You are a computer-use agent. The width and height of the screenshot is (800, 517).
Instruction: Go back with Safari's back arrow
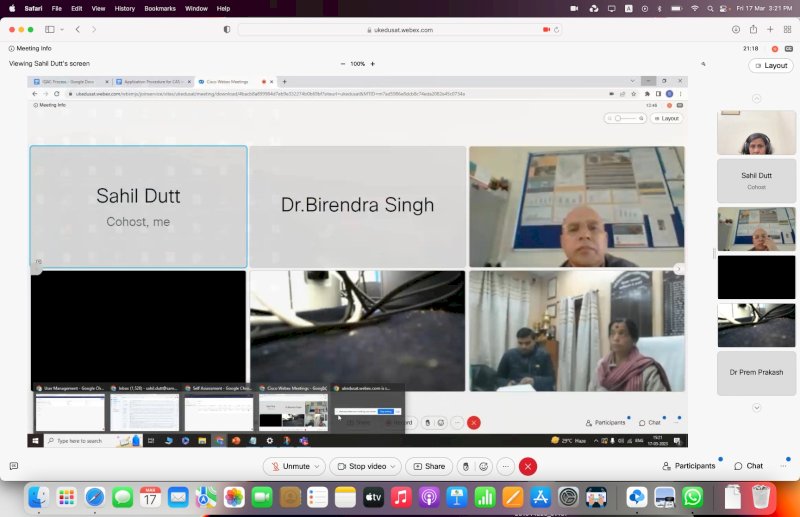pos(78,30)
